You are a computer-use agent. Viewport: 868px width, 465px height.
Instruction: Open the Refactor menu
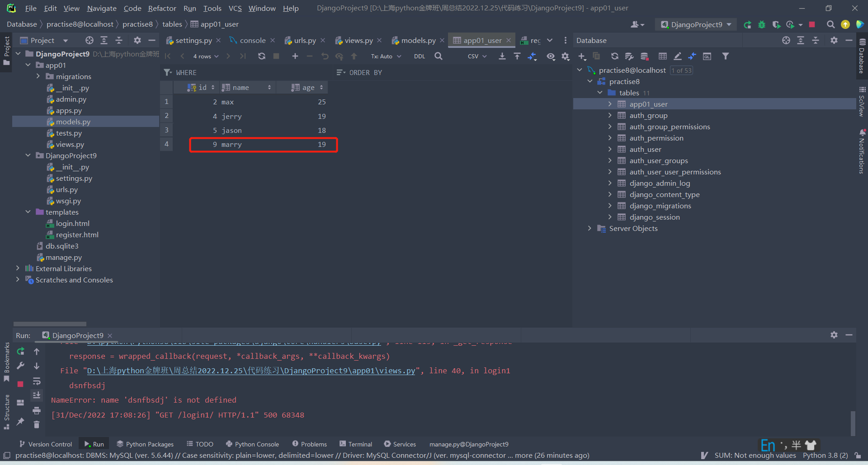coord(162,8)
